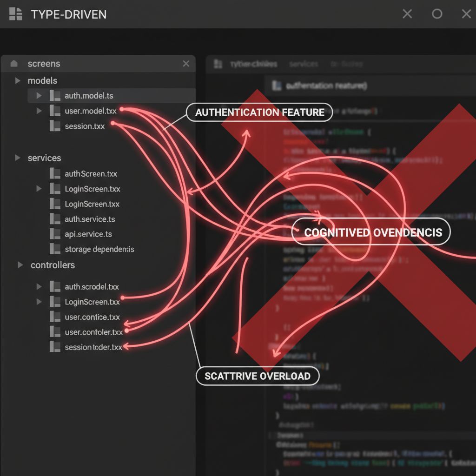Click the sessiontoder.txx file icon
The image size is (476, 476).
coord(55,347)
